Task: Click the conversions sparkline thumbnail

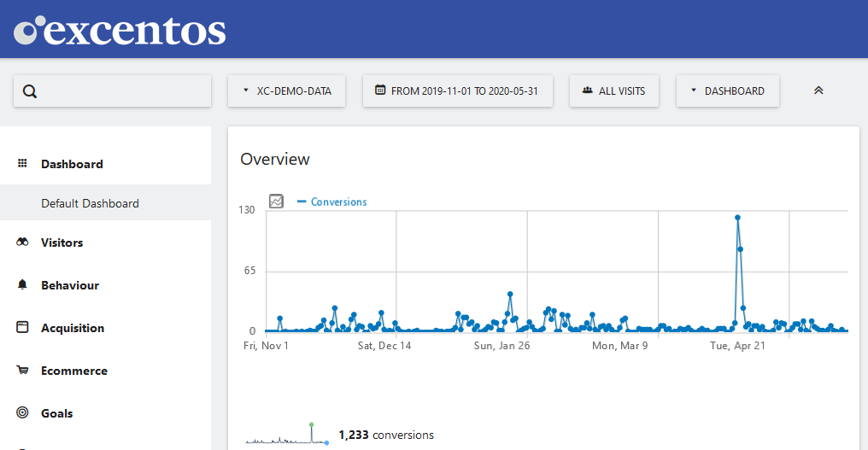Action: [x=286, y=434]
